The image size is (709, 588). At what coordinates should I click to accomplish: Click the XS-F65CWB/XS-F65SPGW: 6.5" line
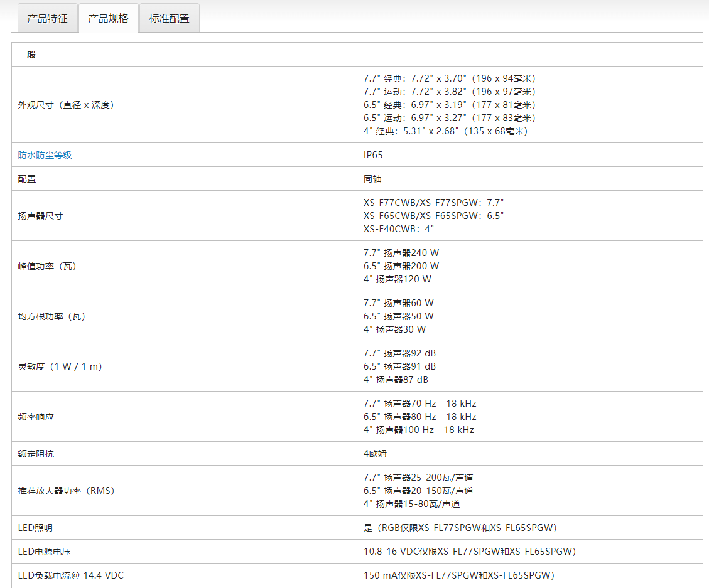[x=433, y=216]
